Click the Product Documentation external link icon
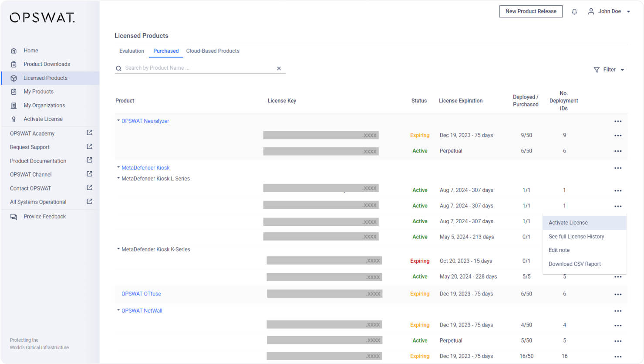 90,160
